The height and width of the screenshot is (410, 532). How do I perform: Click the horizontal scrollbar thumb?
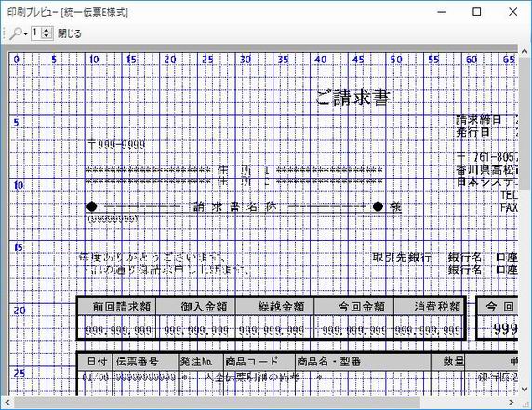pyautogui.click(x=217, y=403)
